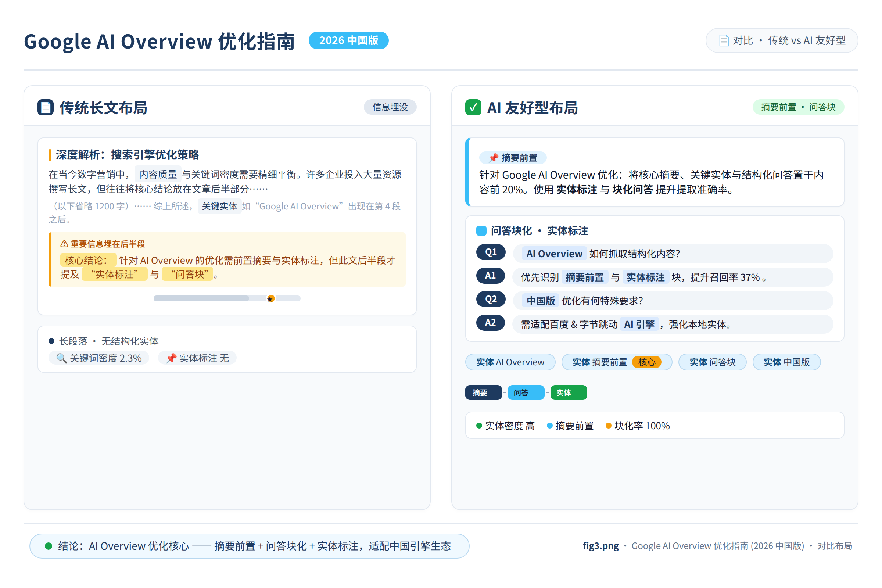Click the pushpin icon in 摘要前置 label
The image size is (882, 588).
coord(494,158)
